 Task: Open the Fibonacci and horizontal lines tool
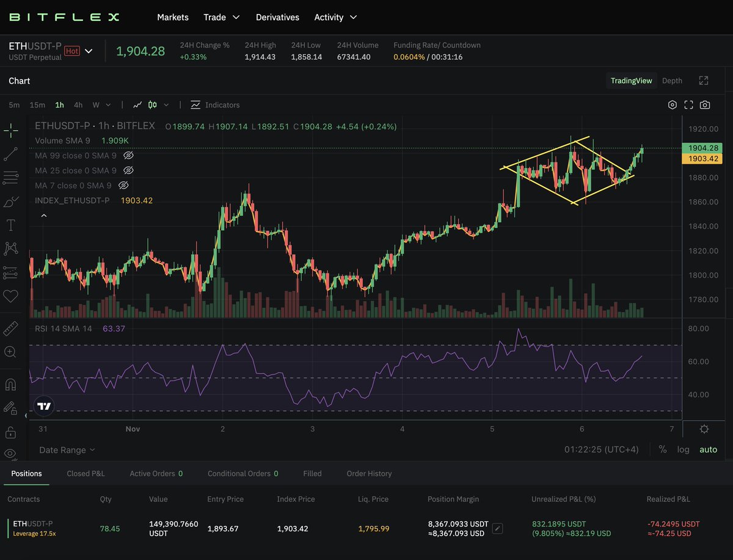tap(10, 178)
